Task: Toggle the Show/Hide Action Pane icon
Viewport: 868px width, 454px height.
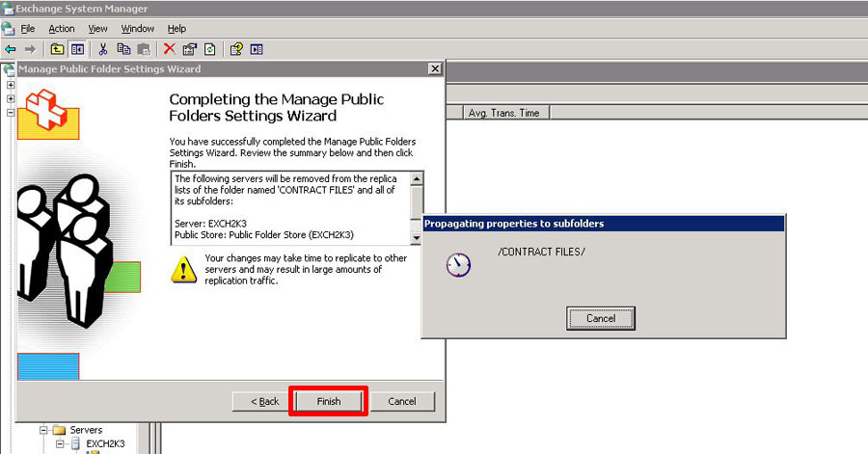Action: (257, 50)
